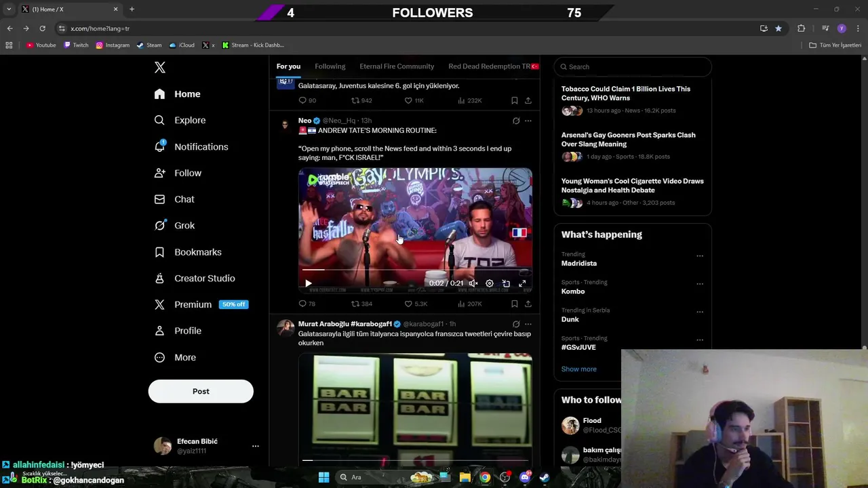This screenshot has width=868, height=488.
Task: Open the tab search dropdown arrow
Action: tap(9, 9)
